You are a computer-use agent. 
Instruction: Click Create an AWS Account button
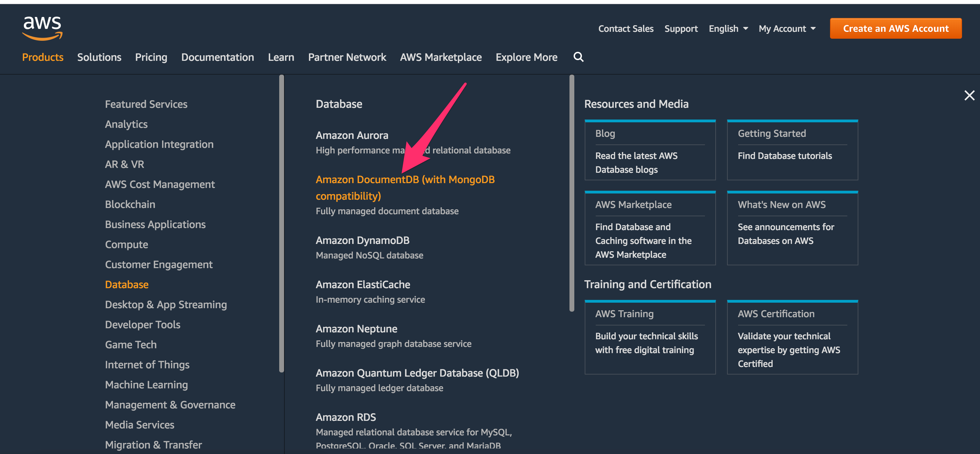click(x=896, y=29)
